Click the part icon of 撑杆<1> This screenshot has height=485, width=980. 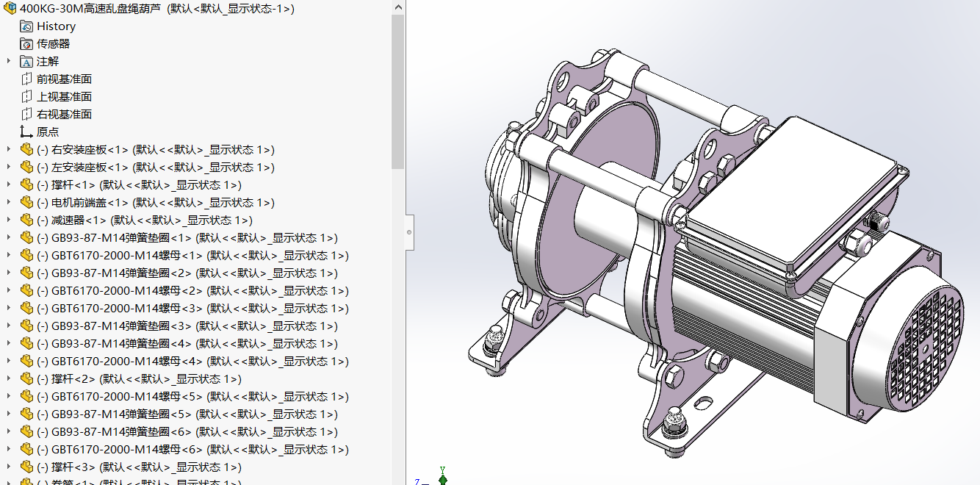pos(27,185)
